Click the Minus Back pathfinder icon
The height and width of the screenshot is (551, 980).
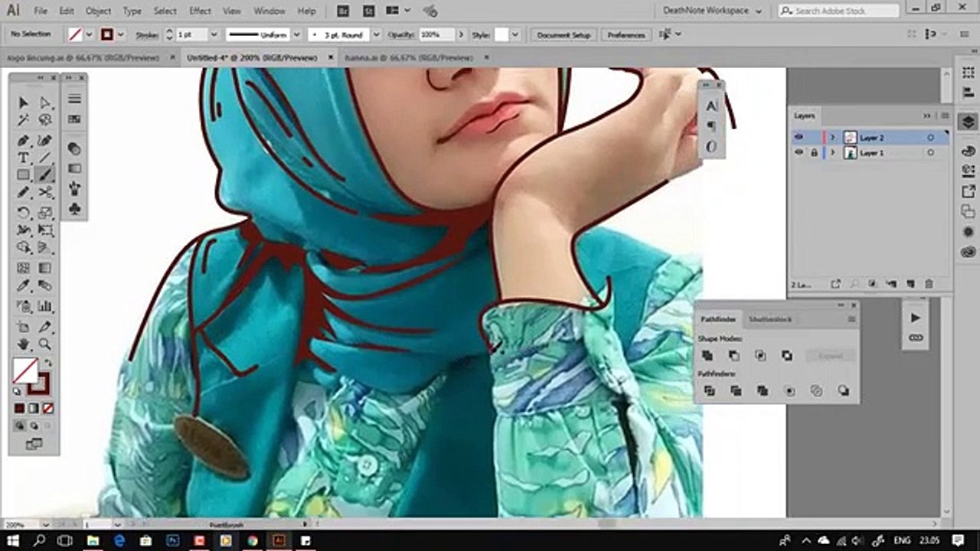(843, 391)
